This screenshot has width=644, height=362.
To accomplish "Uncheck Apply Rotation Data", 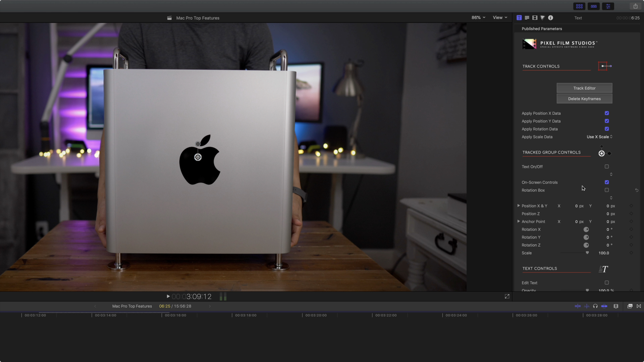I will (606, 129).
